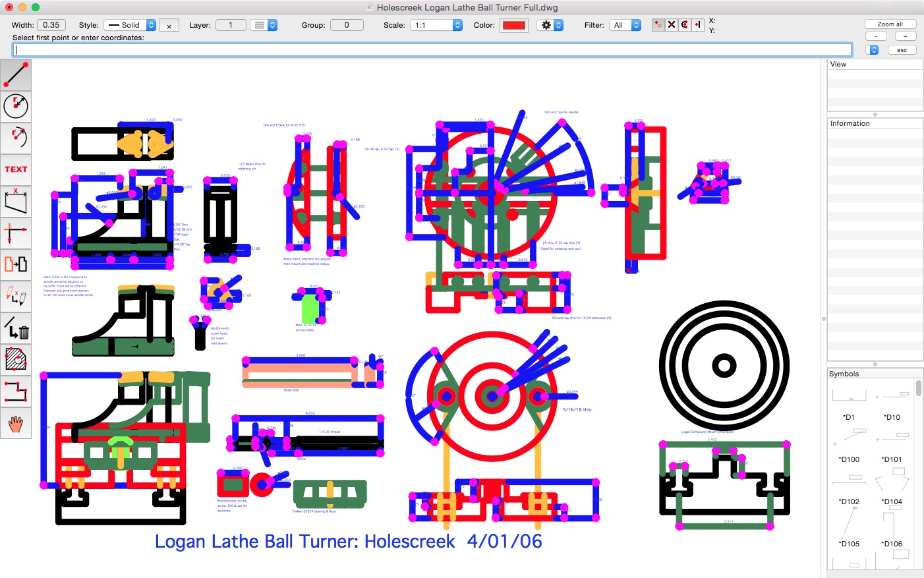Select the Arc drawing tool
This screenshot has height=578, width=924.
pos(16,138)
